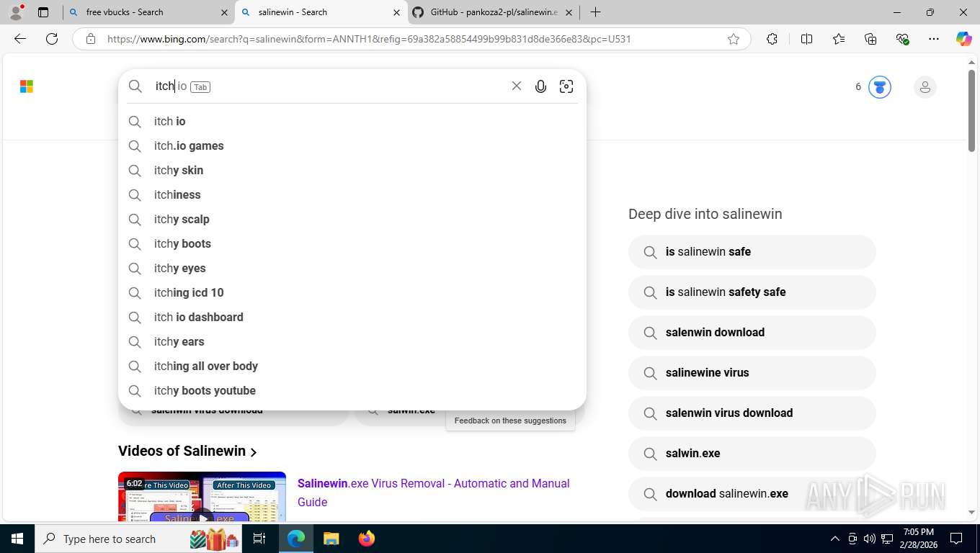Click 'salinewine virus' related search
This screenshot has height=553, width=980.
(x=752, y=373)
